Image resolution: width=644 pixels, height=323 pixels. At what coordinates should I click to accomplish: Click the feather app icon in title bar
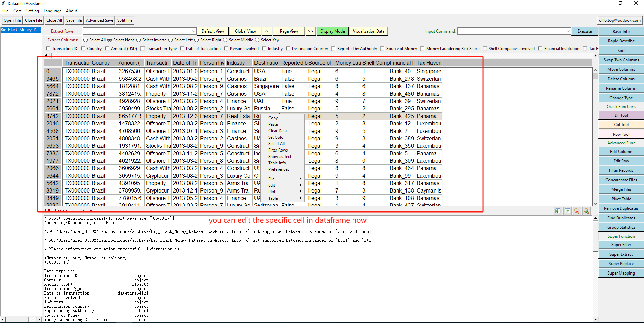pyautogui.click(x=3, y=3)
